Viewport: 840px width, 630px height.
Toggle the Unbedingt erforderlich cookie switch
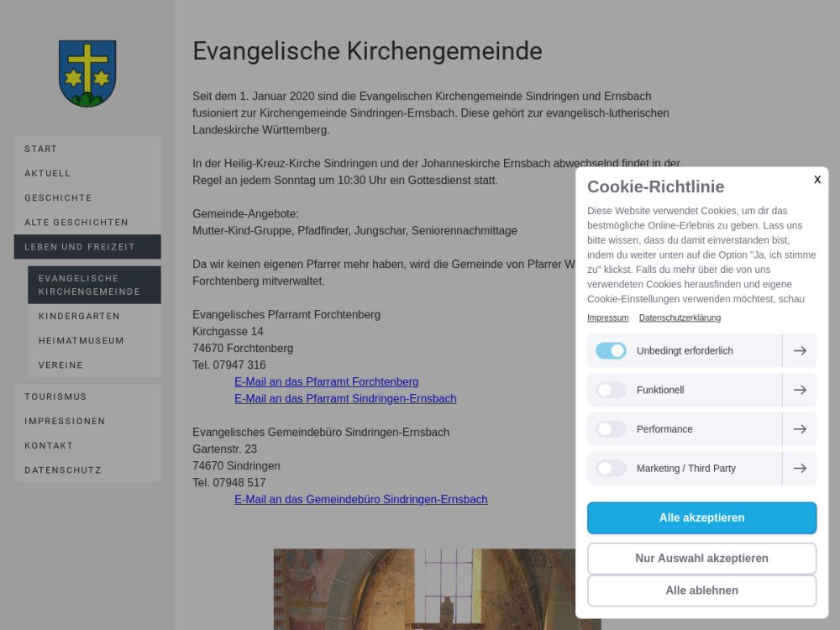(611, 351)
